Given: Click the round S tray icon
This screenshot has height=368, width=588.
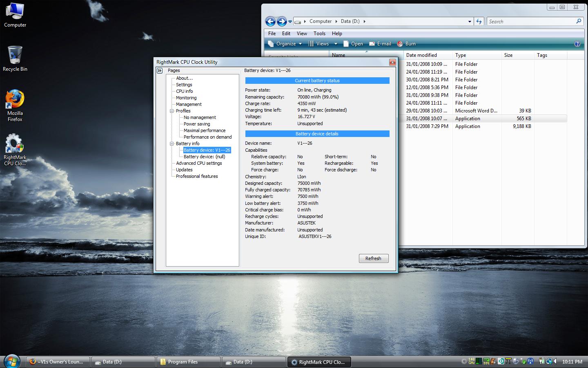Looking at the screenshot, I should point(516,361).
